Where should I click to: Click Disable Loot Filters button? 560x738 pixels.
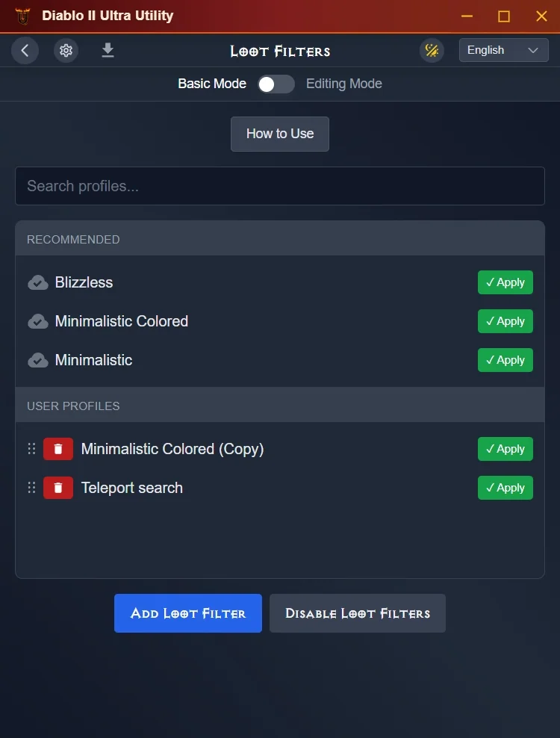coord(357,613)
